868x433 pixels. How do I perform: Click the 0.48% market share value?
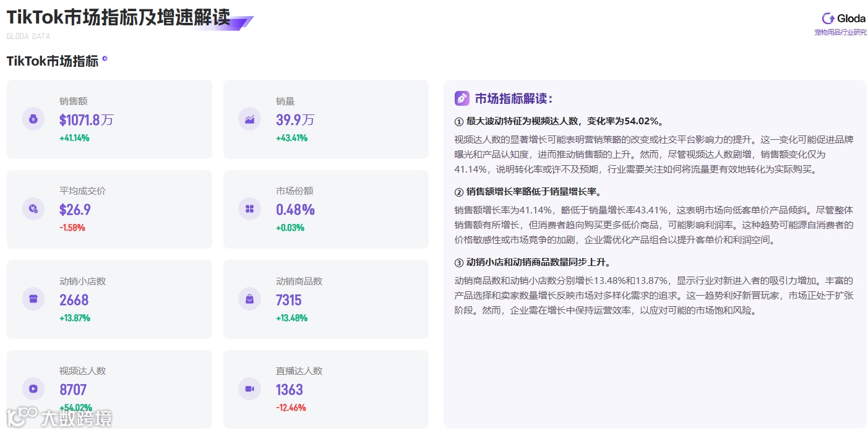click(x=295, y=210)
